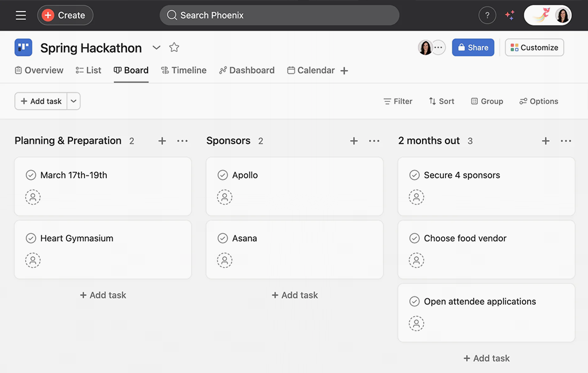Assign the Heart Gymnasium task
The width and height of the screenshot is (588, 373).
tap(33, 260)
